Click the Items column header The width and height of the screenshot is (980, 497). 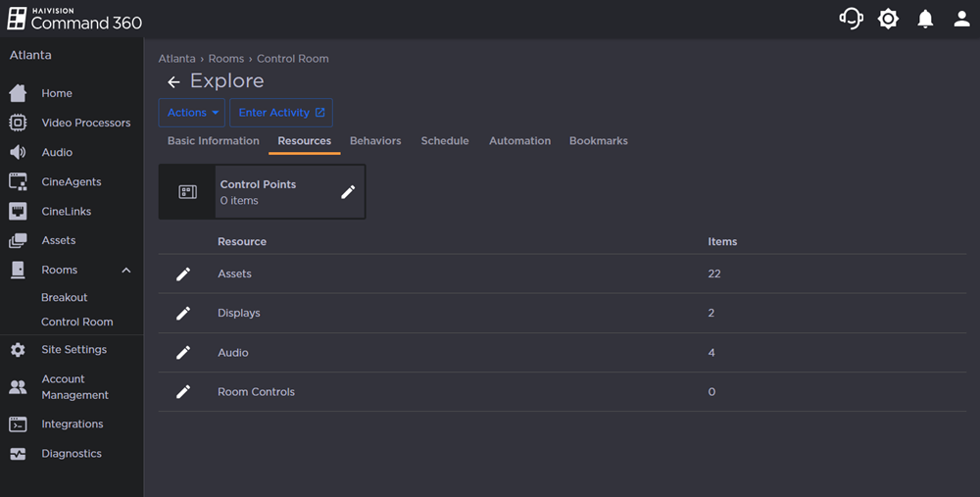722,242
